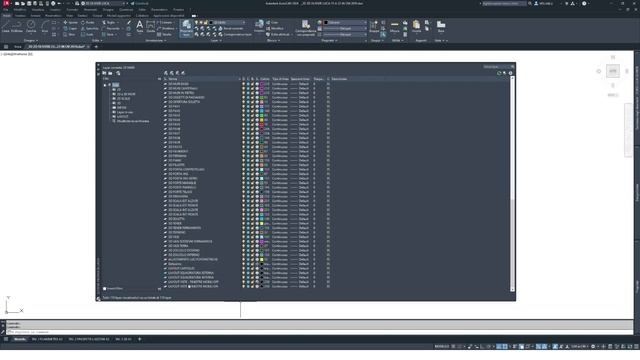
Task: Click refresh icon in layer manager
Action: (x=499, y=73)
